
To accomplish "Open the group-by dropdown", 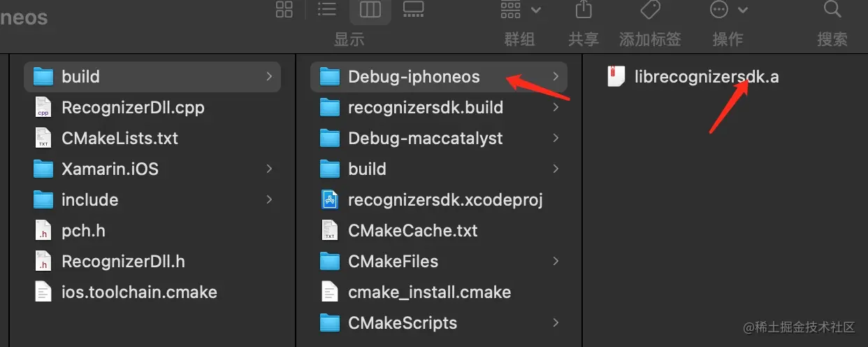I will point(521,10).
